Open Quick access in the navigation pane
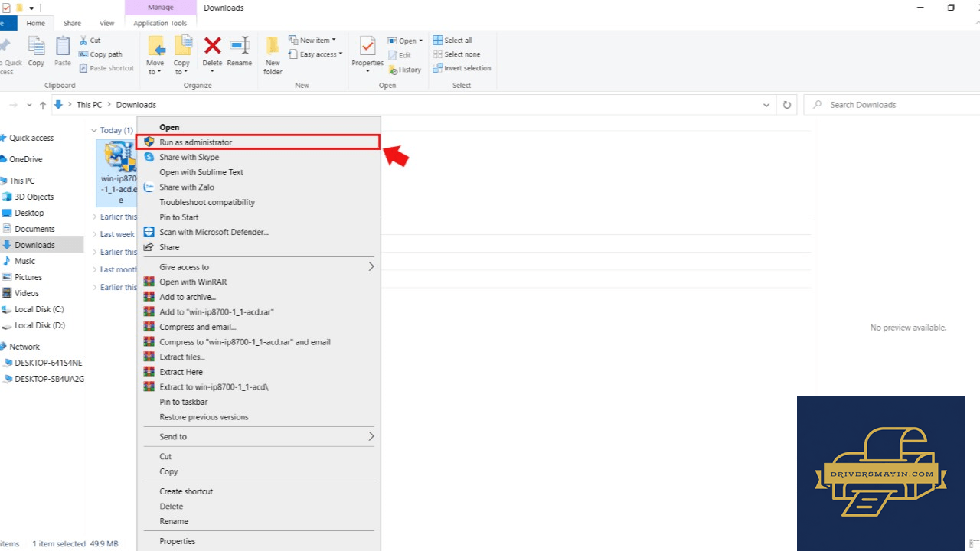 pos(31,138)
